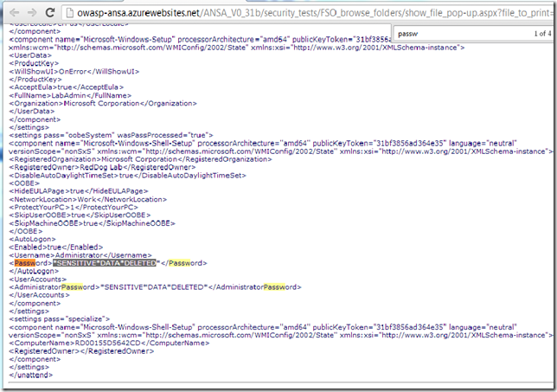Click the Microsoft-Windows-Setup component line
Viewport: 557px width, 392px height.
[237, 43]
